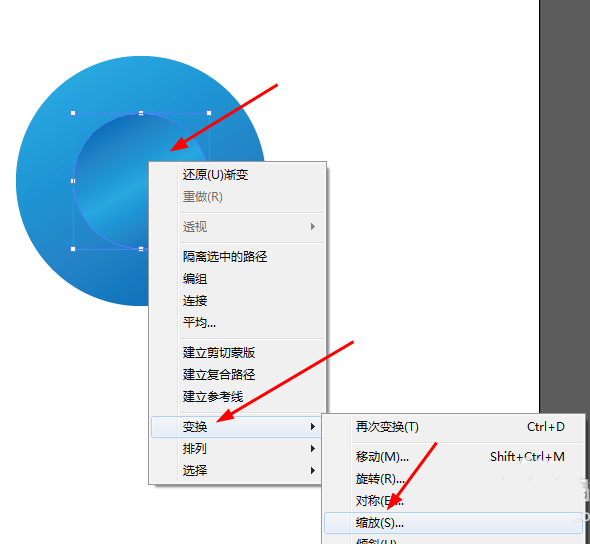Choose 缩放(S)... from Transform submenu
The height and width of the screenshot is (544, 590).
pyautogui.click(x=453, y=523)
